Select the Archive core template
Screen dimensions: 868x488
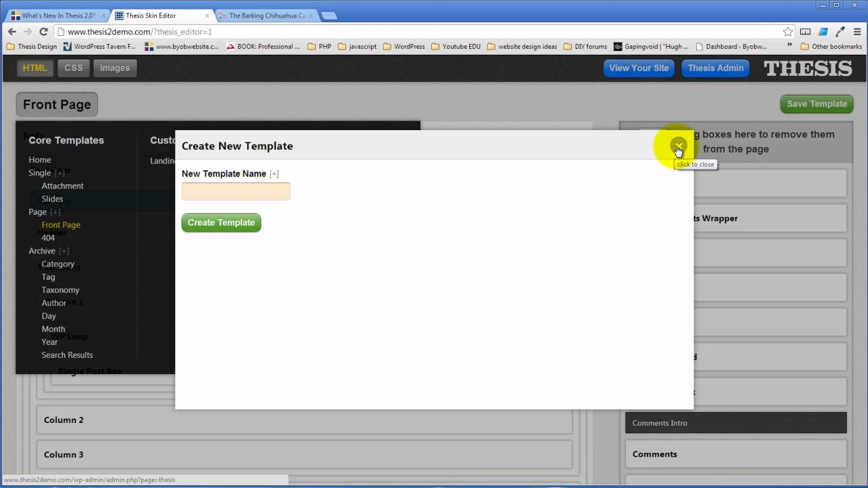point(42,251)
